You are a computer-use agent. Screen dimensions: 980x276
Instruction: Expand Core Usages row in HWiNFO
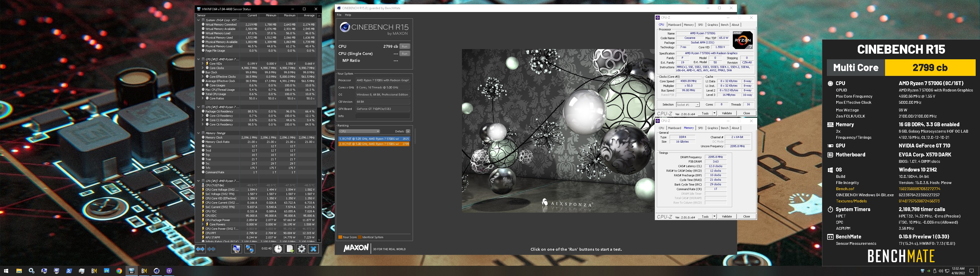pyautogui.click(x=203, y=85)
